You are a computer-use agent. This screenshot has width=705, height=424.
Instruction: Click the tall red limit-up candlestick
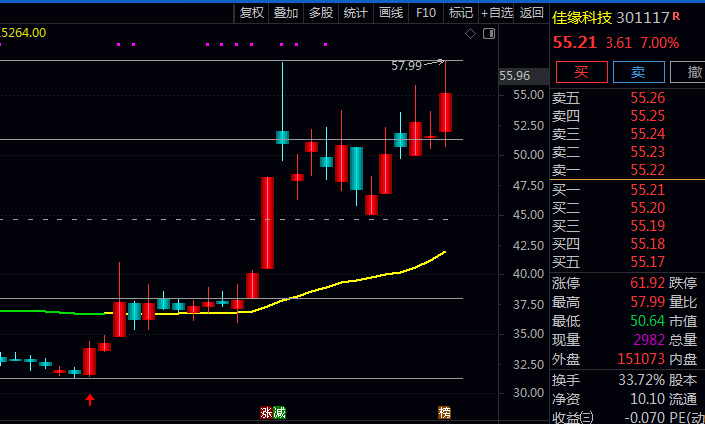click(x=268, y=223)
